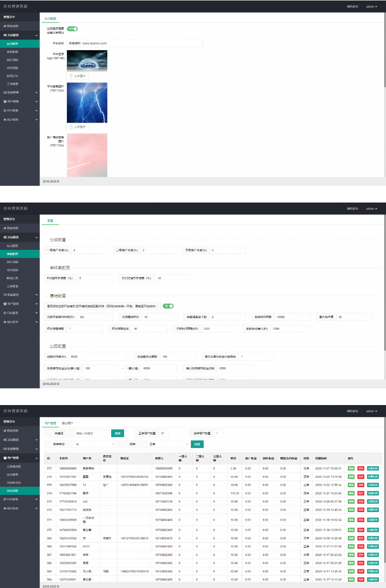Click the 统计报表 icon in the user list sidebar

5,525
